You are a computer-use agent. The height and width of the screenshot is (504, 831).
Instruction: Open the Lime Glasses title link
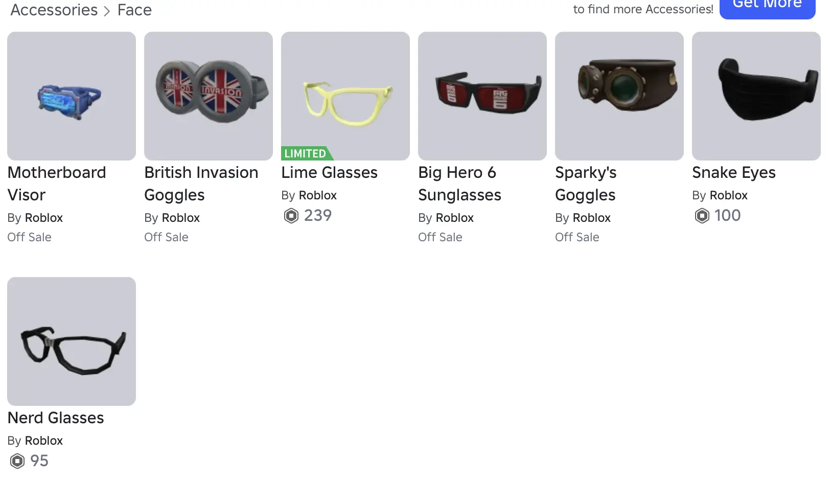point(329,172)
